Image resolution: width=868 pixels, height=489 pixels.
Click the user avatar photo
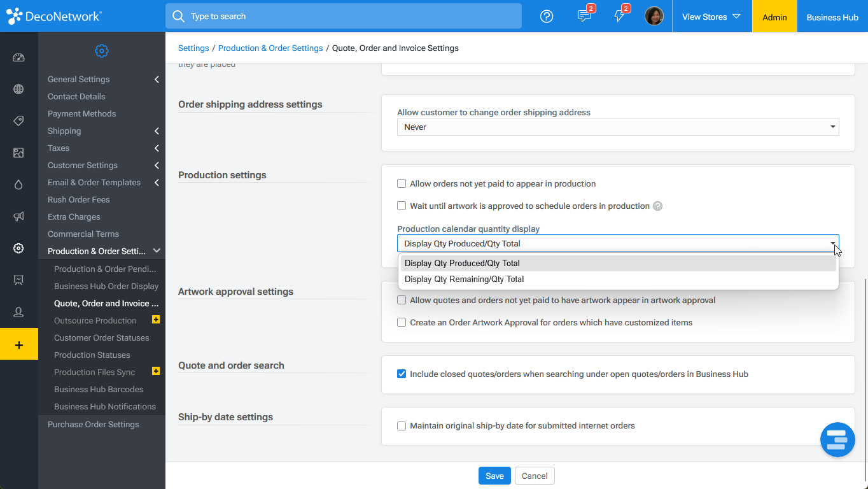point(654,17)
